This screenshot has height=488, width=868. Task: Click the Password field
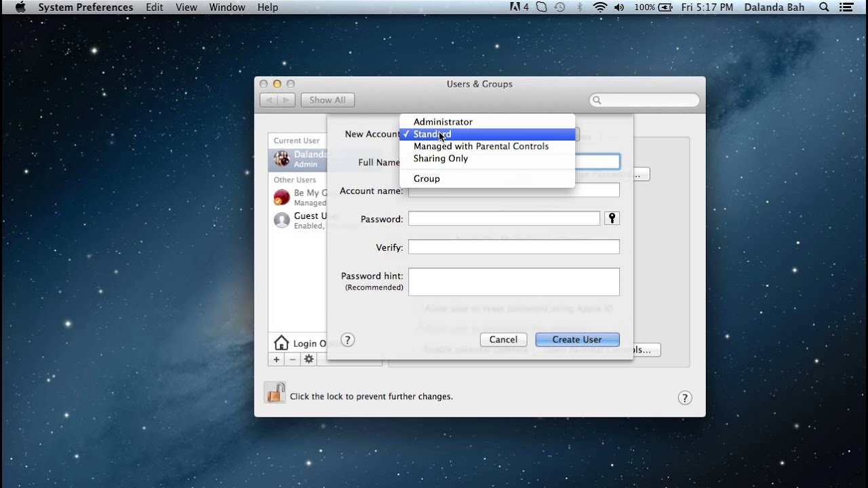[504, 218]
